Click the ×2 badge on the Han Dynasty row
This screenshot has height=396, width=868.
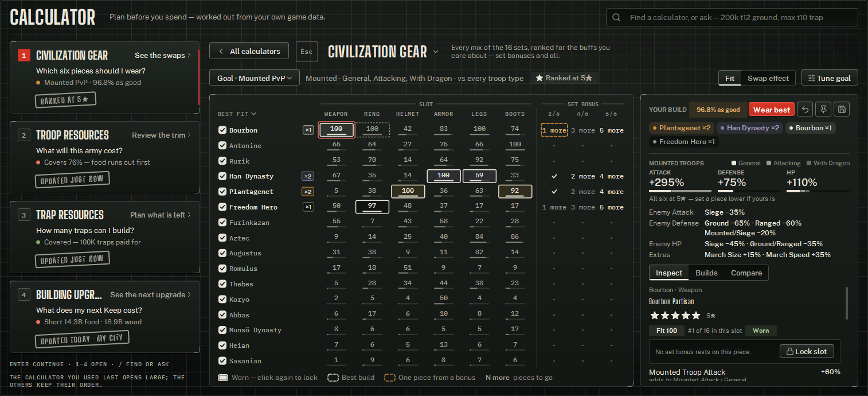tap(308, 176)
